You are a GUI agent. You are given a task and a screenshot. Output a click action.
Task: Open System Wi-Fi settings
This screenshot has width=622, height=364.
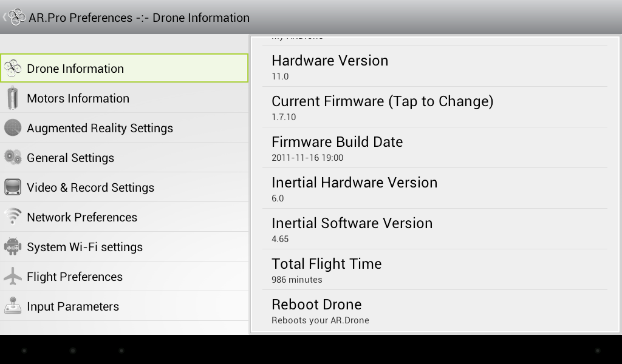[124, 246]
